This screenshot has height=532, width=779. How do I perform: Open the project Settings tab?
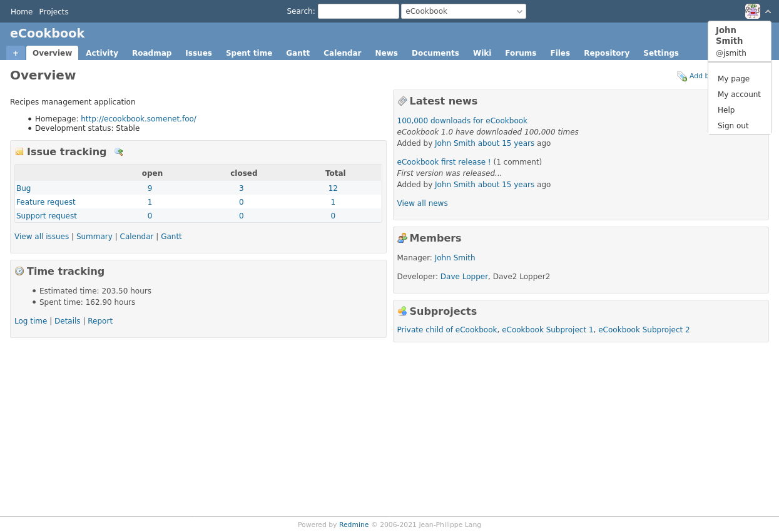661,53
